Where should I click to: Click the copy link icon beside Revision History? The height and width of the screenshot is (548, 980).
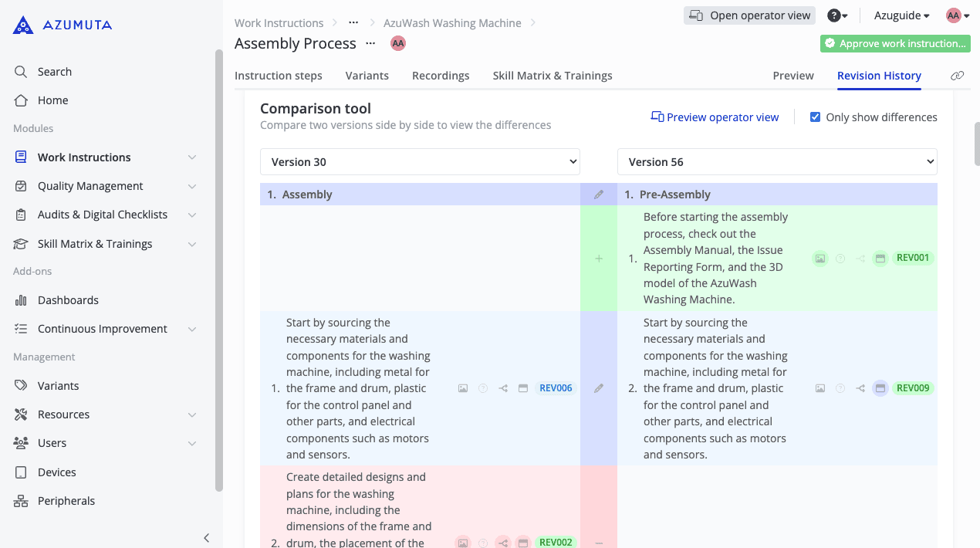pos(957,76)
